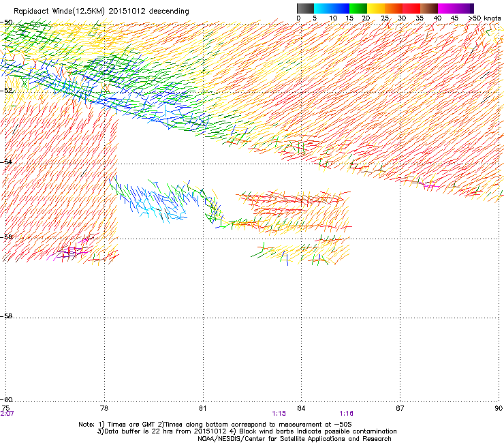Click the '-52' latitude axis label
This screenshot has height=443, width=504.
tap(6, 91)
